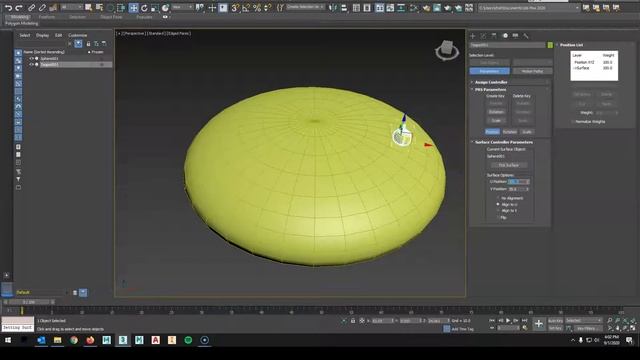Open the Default layer dropdown at bottom
This screenshot has height=360, width=640.
point(41,292)
